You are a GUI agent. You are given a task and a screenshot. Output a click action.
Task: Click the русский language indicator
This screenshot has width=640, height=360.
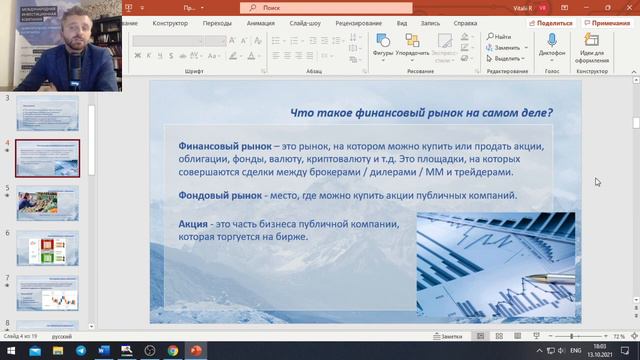pos(62,336)
